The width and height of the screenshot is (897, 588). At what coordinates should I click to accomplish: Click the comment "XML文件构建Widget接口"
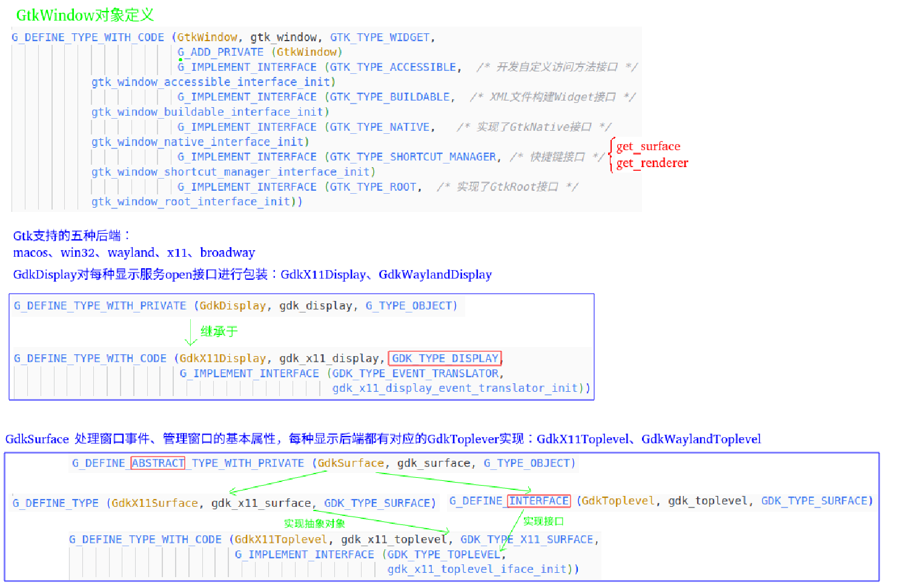[552, 97]
